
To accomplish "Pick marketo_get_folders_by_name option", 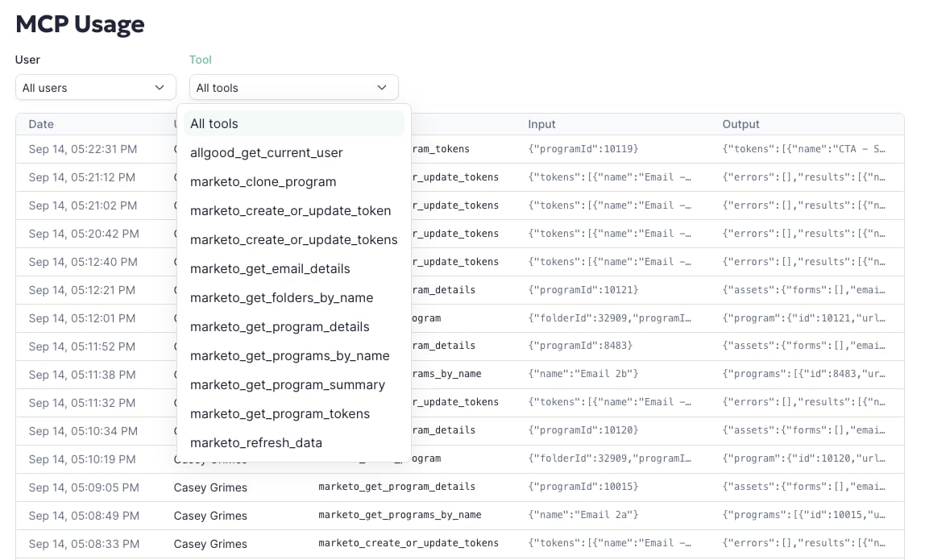I will (281, 297).
